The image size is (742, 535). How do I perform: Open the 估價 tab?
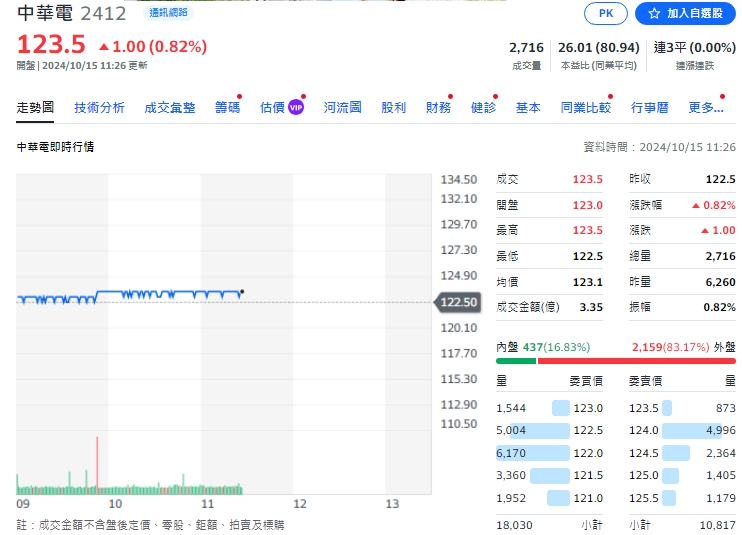[x=272, y=107]
